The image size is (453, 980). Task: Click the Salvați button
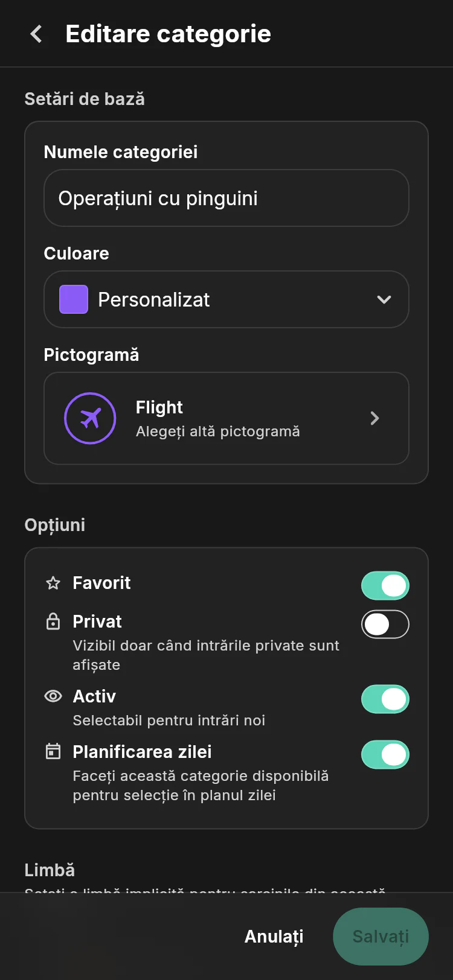pos(381,937)
